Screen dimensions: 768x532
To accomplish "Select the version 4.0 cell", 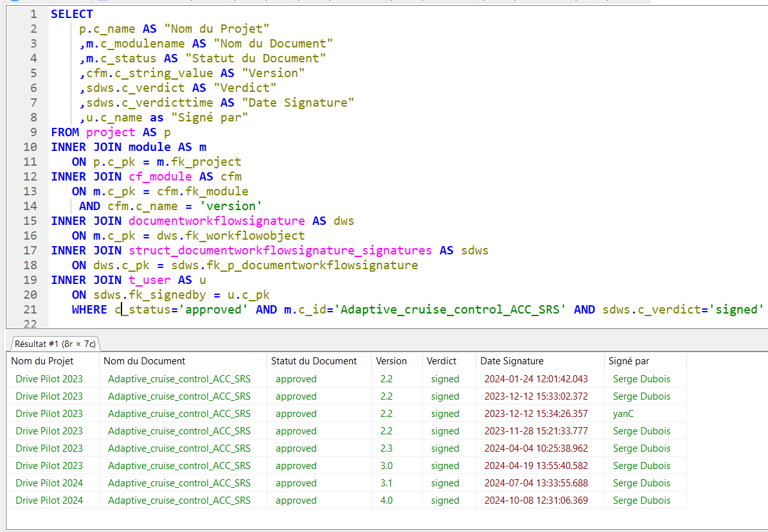I will (x=386, y=501).
